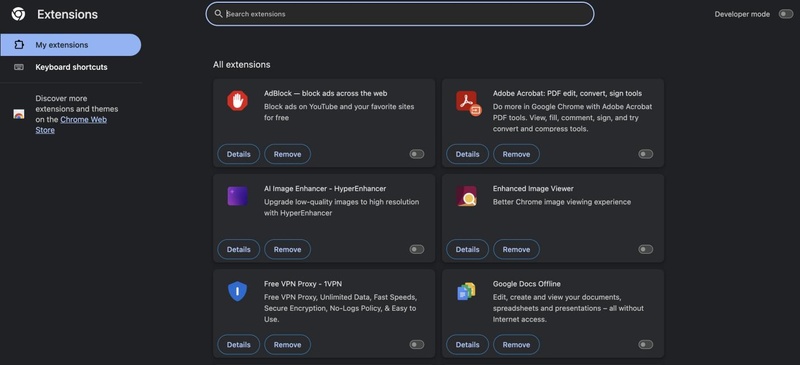Click the 1VPN blue shield icon
This screenshot has height=365, width=800.
237,291
